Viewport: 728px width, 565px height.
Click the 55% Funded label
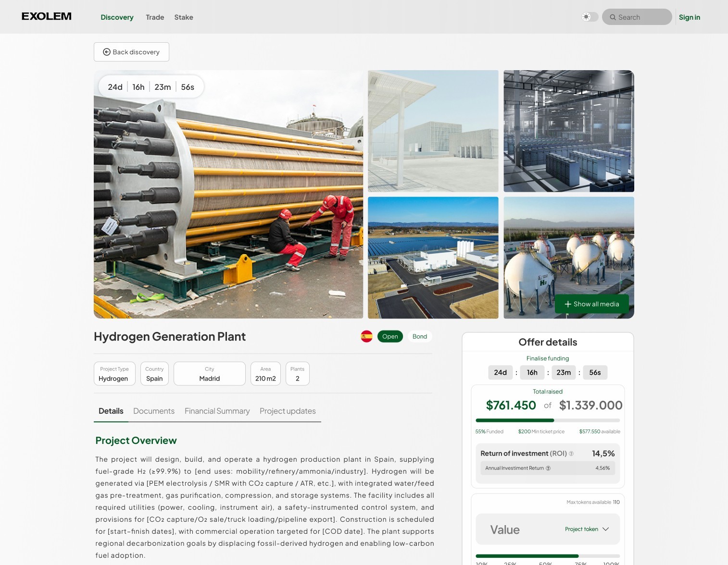point(489,431)
